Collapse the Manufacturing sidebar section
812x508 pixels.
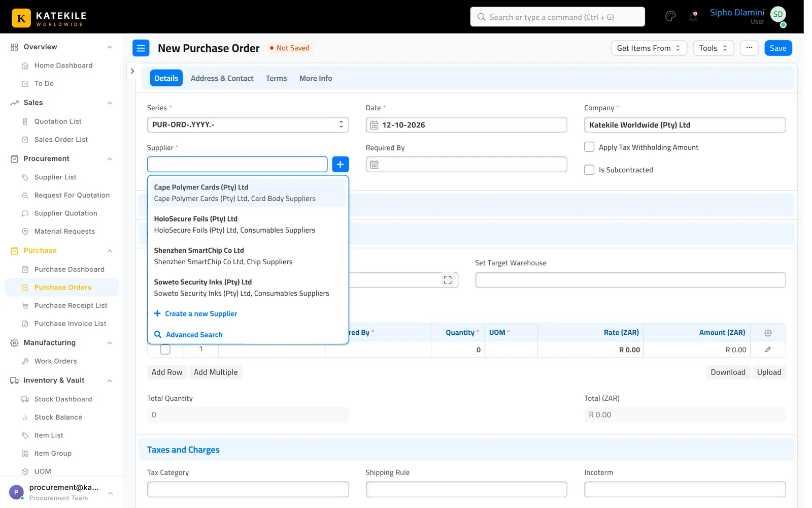coord(110,343)
